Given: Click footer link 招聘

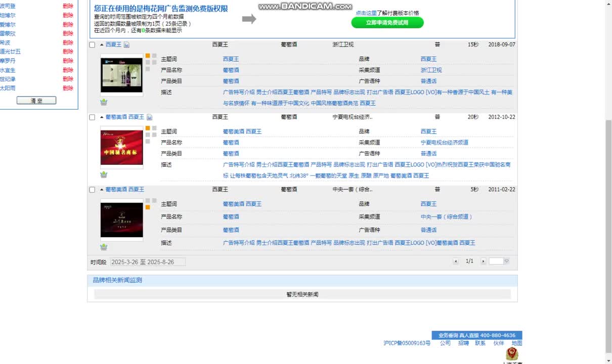Looking at the screenshot, I should coord(463,343).
